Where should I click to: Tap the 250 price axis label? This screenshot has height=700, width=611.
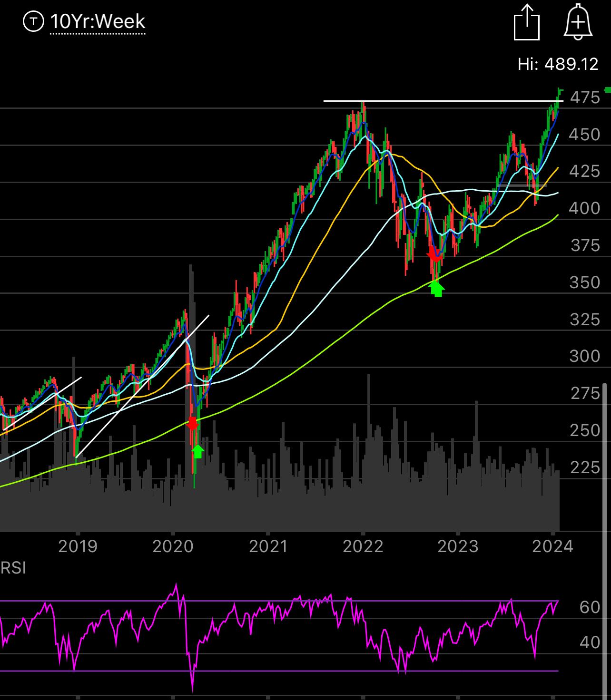585,430
